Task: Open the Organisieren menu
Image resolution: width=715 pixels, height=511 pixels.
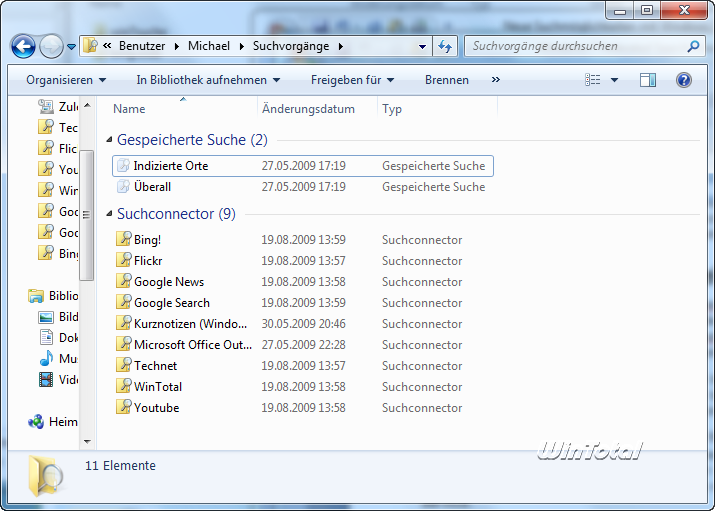Action: tap(66, 80)
